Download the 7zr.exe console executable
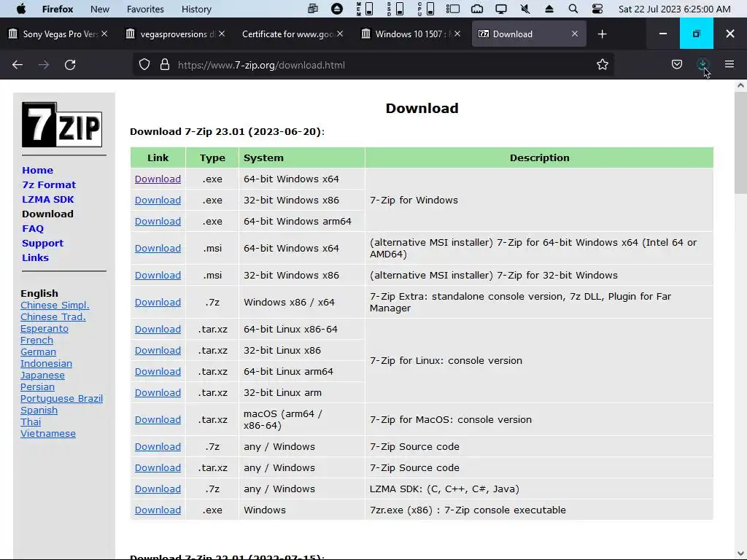 pyautogui.click(x=158, y=510)
